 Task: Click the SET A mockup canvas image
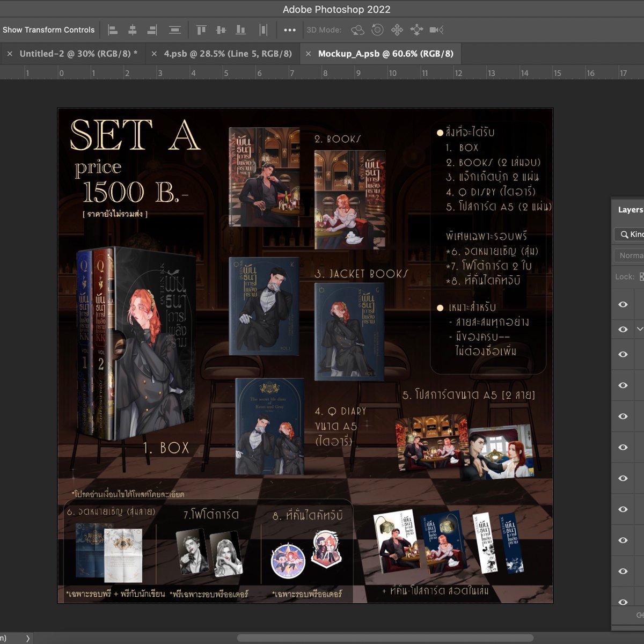pos(305,356)
